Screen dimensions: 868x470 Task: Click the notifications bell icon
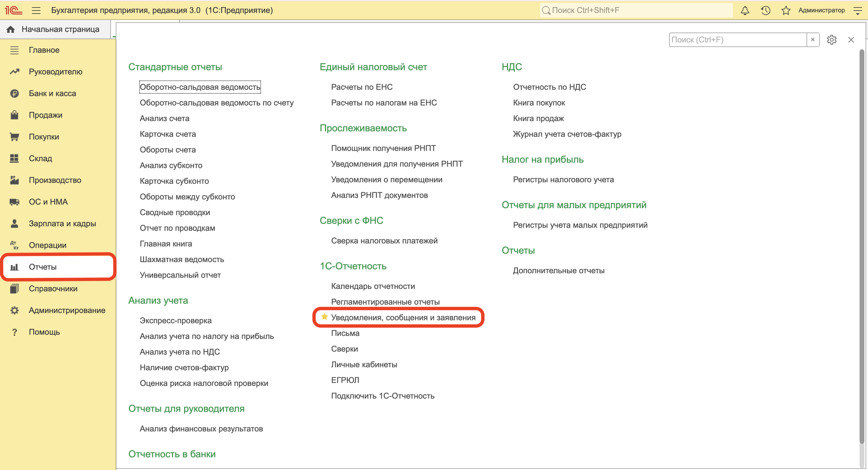click(x=745, y=11)
